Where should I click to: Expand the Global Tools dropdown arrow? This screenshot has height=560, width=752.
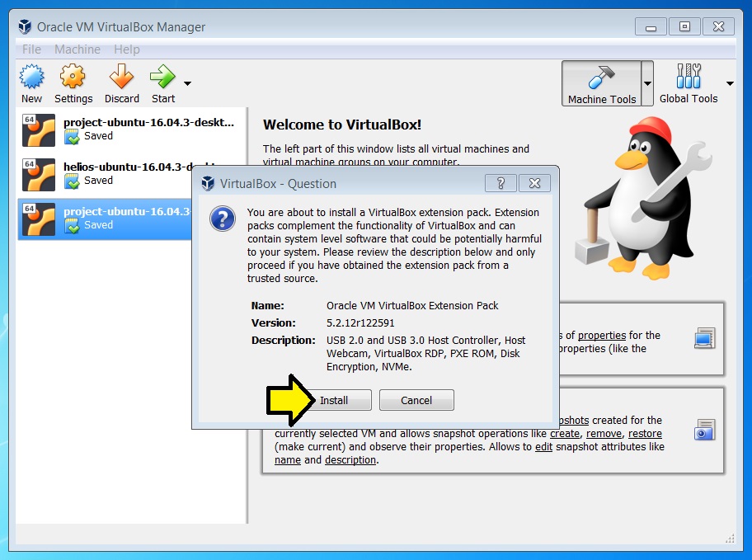click(730, 83)
